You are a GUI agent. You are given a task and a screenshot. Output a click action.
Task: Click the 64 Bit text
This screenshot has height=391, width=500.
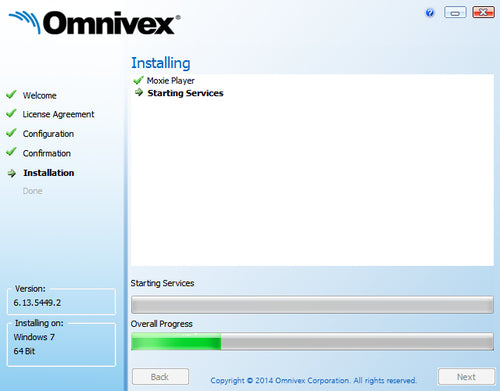(x=24, y=351)
